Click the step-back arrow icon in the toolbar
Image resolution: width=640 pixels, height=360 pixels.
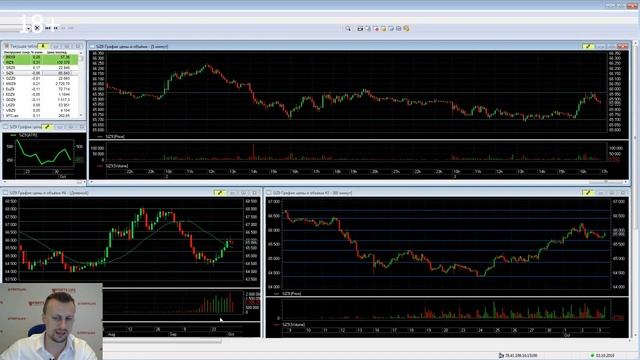tap(56, 28)
